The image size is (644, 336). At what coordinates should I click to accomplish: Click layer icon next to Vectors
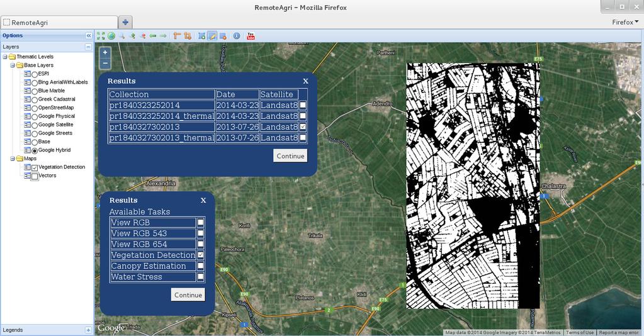[28, 176]
